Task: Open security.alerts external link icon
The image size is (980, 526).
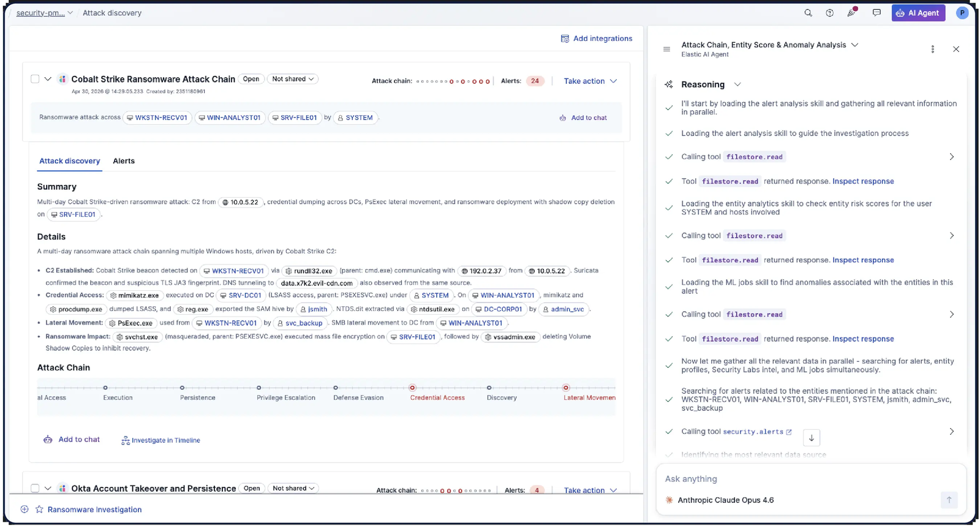Action: [x=789, y=432]
